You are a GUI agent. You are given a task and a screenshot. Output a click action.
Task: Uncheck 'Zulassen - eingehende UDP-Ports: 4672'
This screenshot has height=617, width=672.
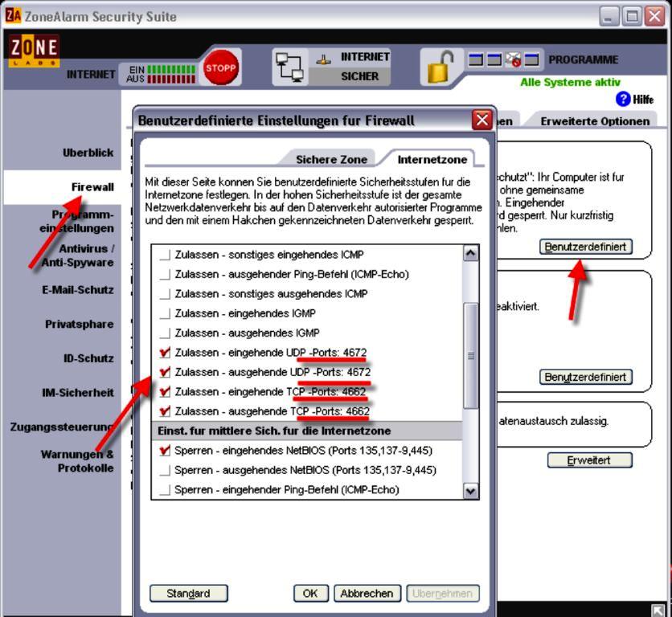click(165, 353)
